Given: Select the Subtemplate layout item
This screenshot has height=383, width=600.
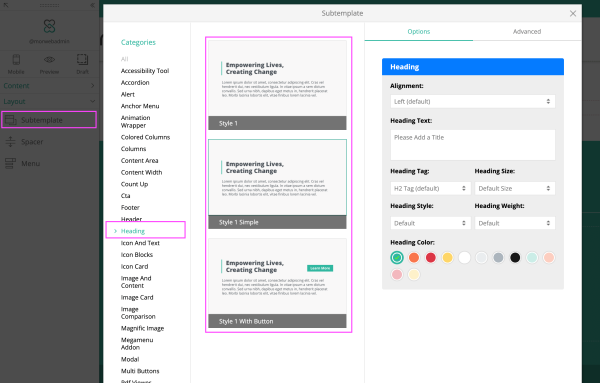Looking at the screenshot, I should click(x=49, y=120).
